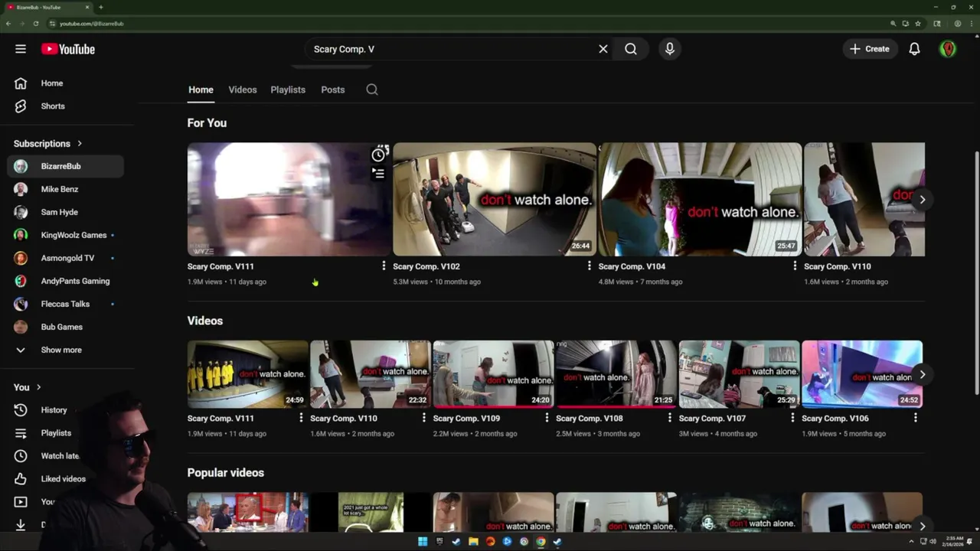980x551 pixels.
Task: Open Bub Games channel avatar
Action: point(21,327)
